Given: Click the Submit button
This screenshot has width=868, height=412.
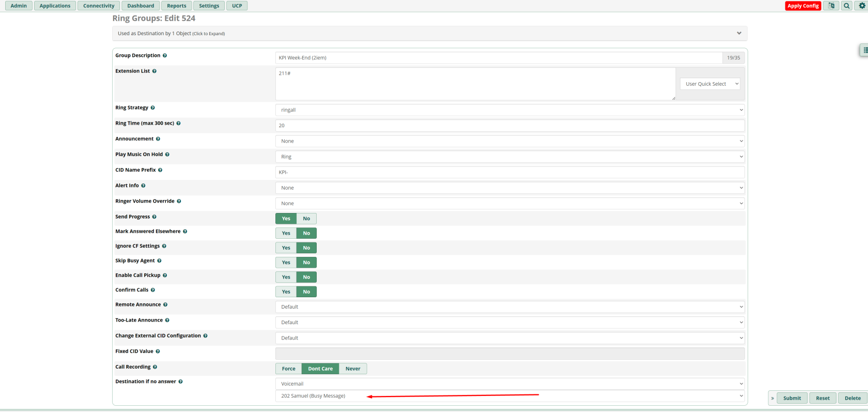Looking at the screenshot, I should click(x=792, y=398).
